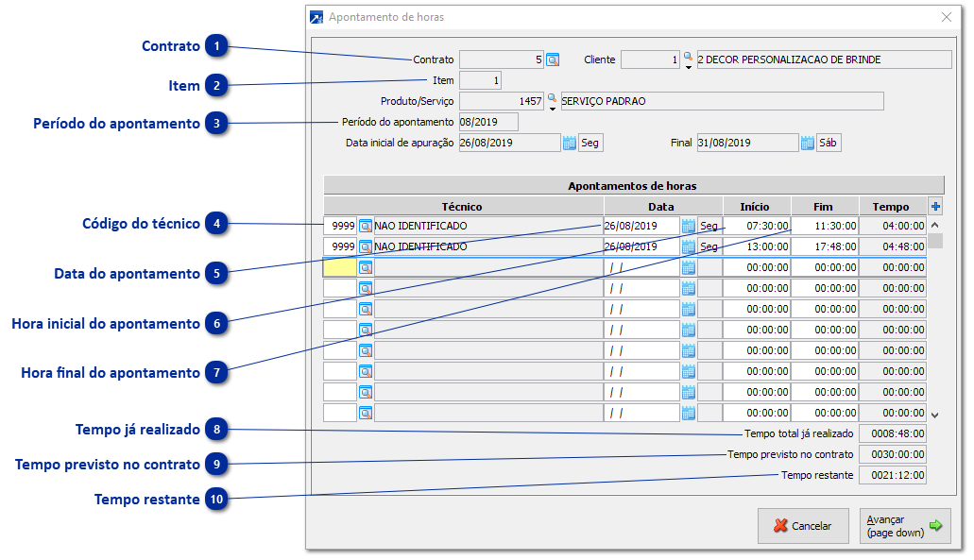Open technician lookup in the yellow empty row
This screenshot has width=974, height=560.
[365, 267]
